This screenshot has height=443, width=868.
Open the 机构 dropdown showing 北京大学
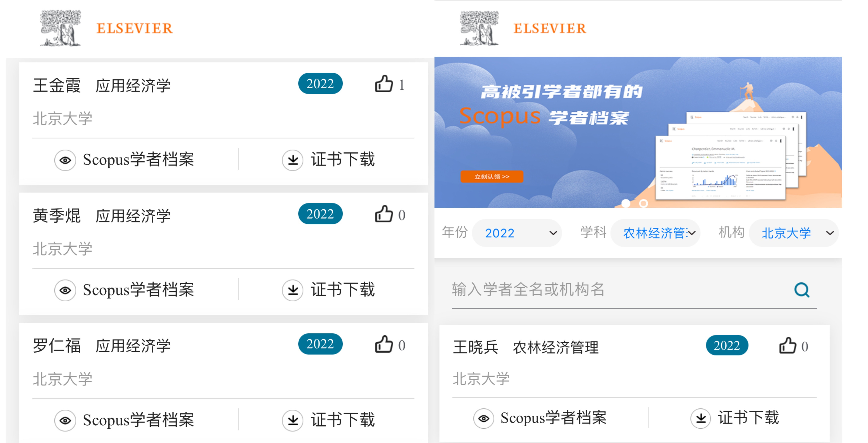point(794,233)
